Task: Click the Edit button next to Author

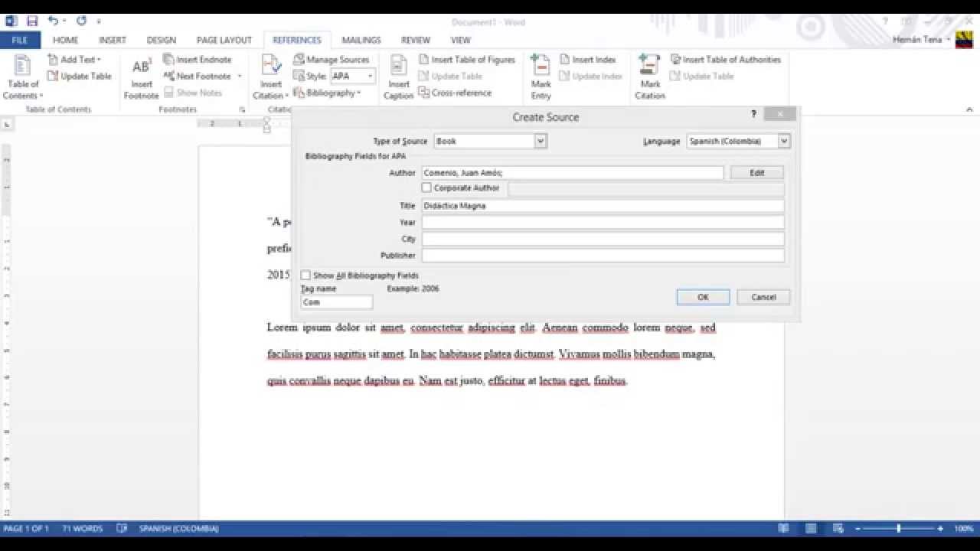Action: pos(756,173)
